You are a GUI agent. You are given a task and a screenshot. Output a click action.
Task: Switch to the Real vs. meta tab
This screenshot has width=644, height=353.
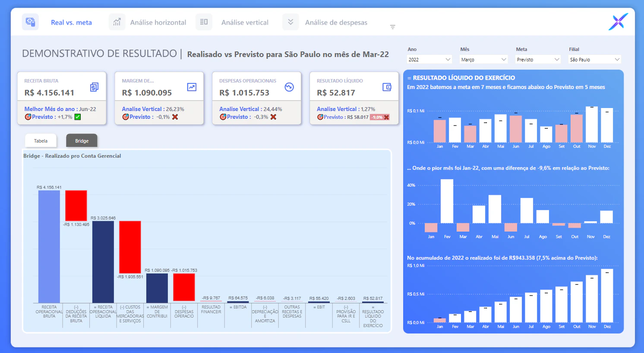[71, 22]
